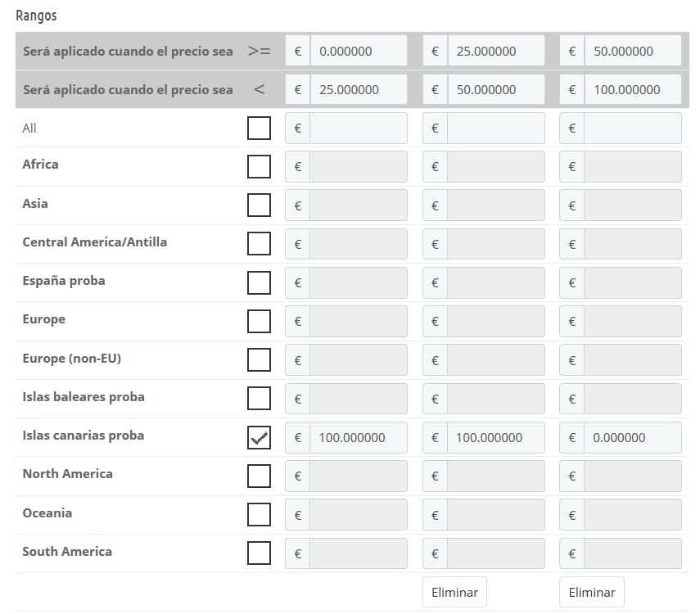Focus the lower bound field showing 50.000000
This screenshot has height=614, width=700.
tap(632, 51)
